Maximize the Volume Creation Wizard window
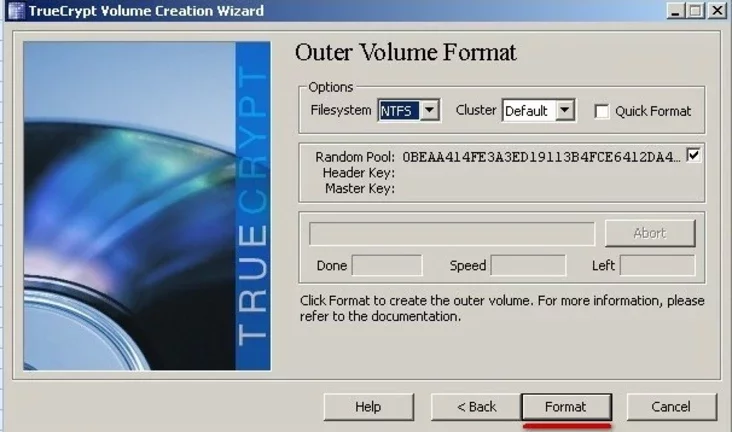This screenshot has height=432, width=732. coord(694,11)
